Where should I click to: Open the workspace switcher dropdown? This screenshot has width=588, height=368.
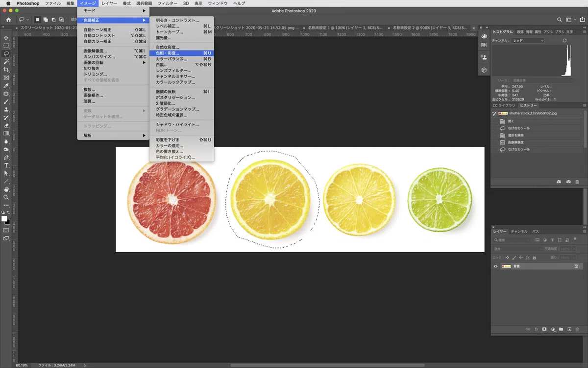(x=570, y=20)
